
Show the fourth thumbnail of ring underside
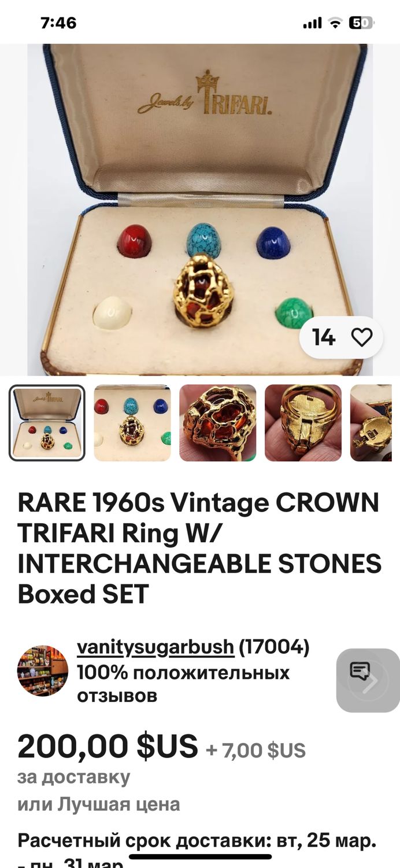click(x=303, y=423)
